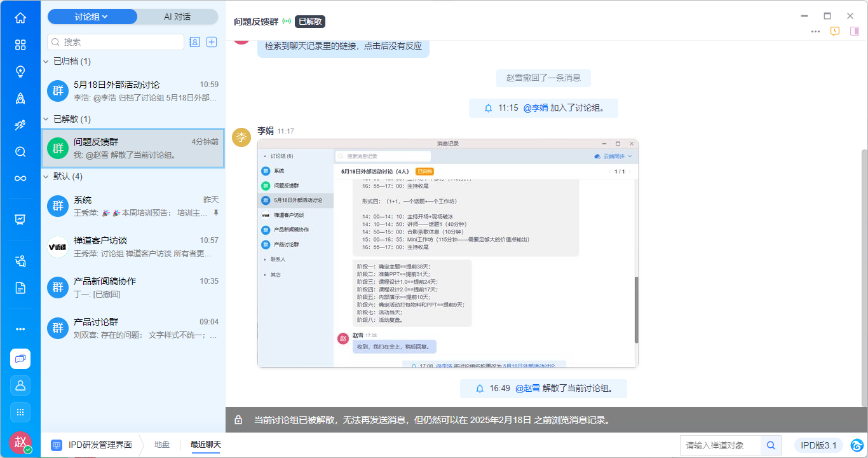Open chat header more options dots
This screenshot has width=868, height=458.
pos(815,32)
